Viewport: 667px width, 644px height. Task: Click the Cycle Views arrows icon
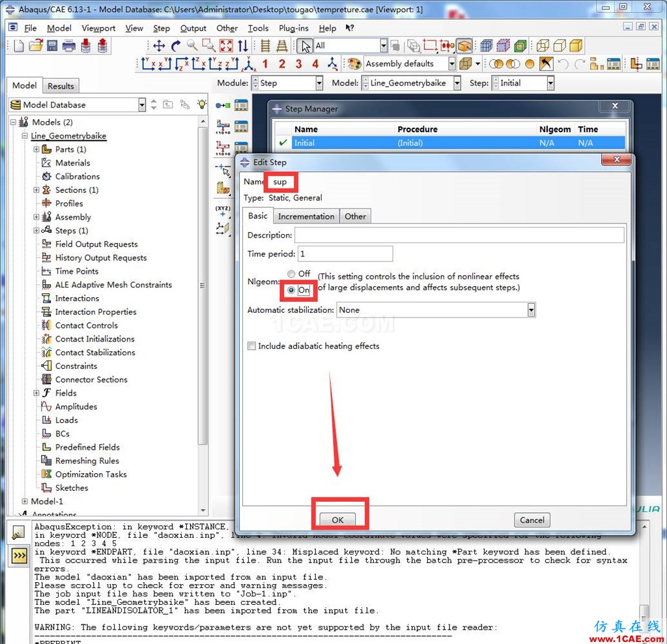click(242, 46)
